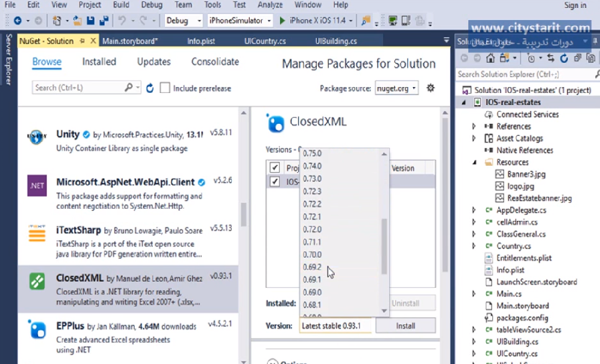Open the File menu
The width and height of the screenshot is (600, 364).
(10, 5)
